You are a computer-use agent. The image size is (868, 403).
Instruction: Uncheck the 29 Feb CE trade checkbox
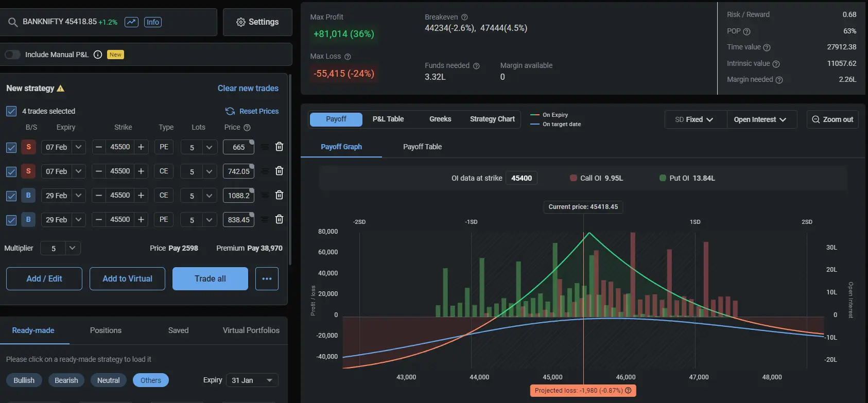(11, 196)
